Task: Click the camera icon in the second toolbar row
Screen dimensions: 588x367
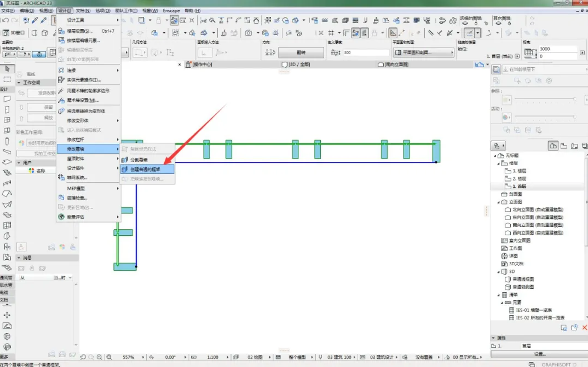Action: tap(248, 33)
